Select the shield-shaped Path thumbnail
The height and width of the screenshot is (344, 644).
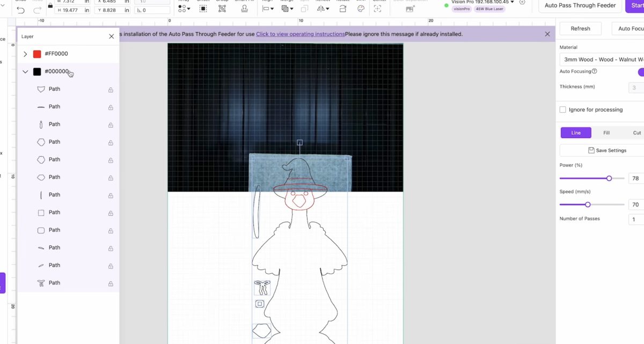(41, 90)
